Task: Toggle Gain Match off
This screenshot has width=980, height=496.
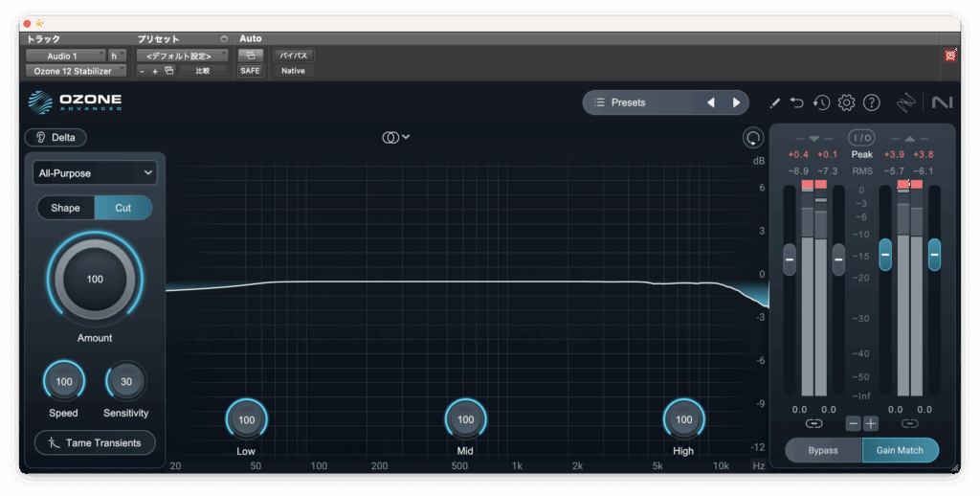Action: [x=900, y=450]
